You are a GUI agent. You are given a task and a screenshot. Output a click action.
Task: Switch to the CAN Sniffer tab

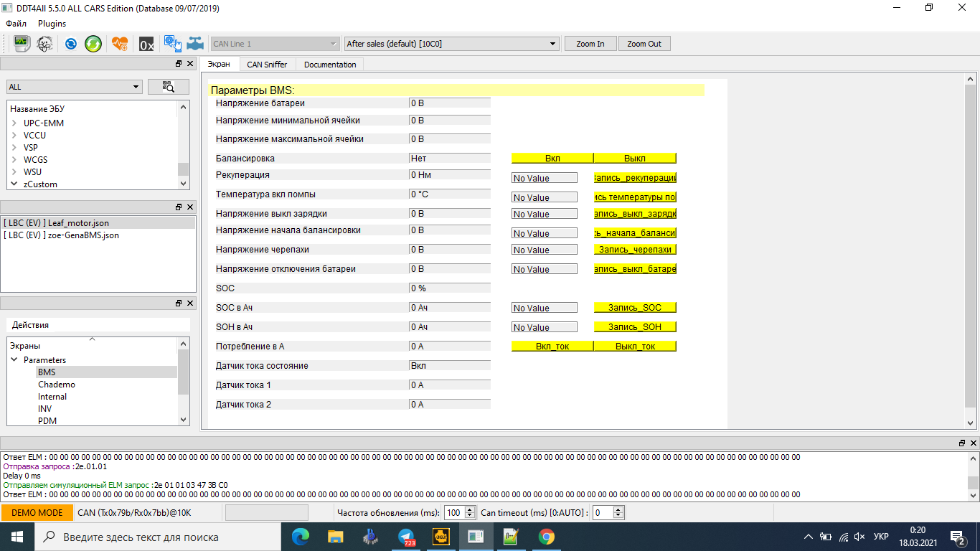click(267, 65)
